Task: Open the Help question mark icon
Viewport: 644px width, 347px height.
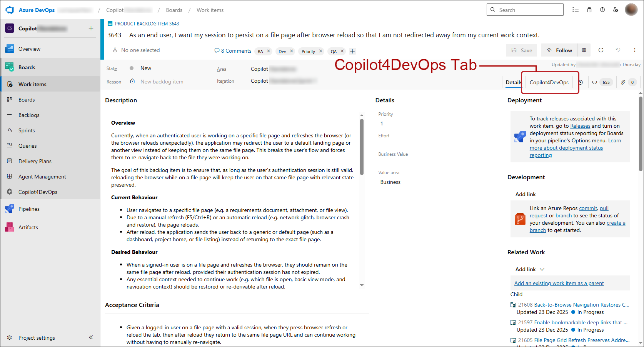Action: click(602, 10)
